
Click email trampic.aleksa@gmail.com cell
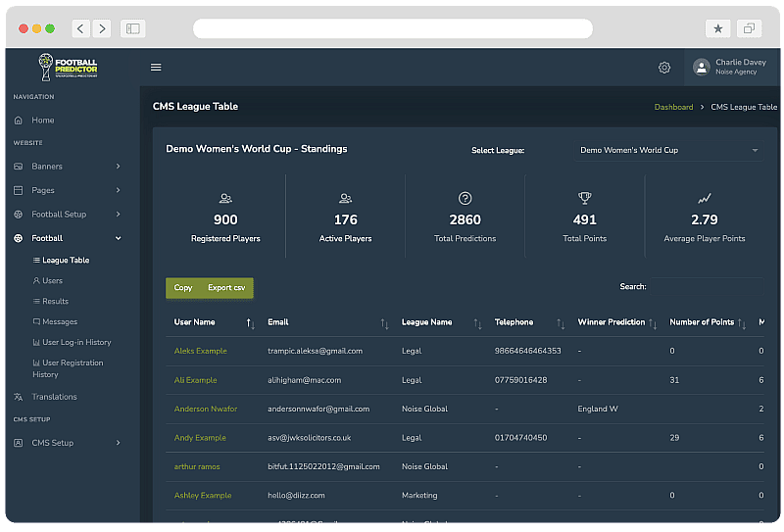315,351
